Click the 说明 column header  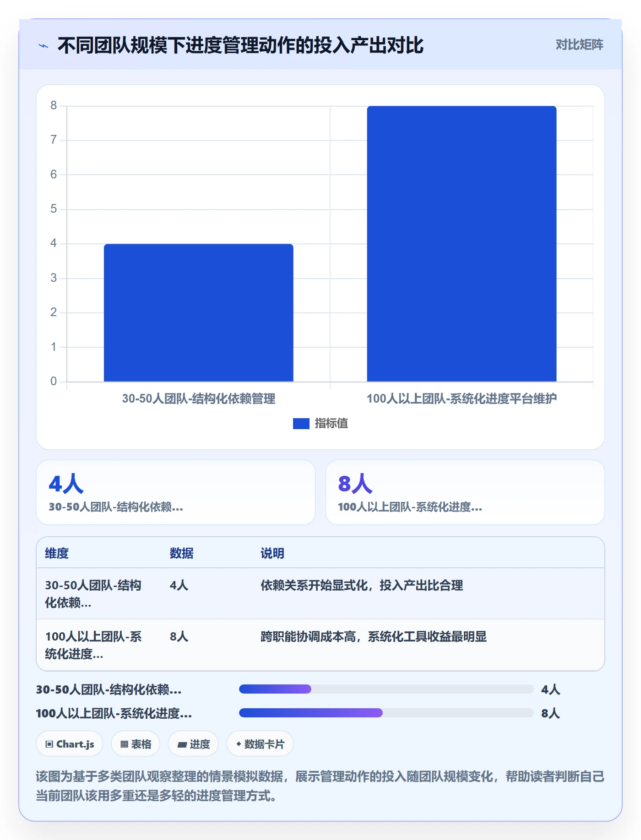[x=272, y=553]
